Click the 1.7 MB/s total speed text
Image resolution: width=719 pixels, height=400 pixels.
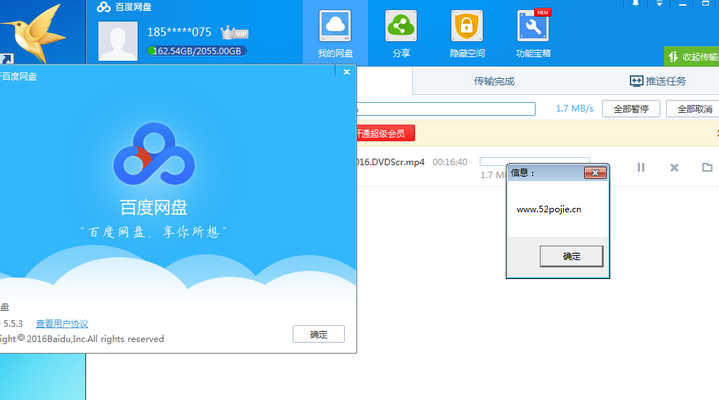point(575,109)
